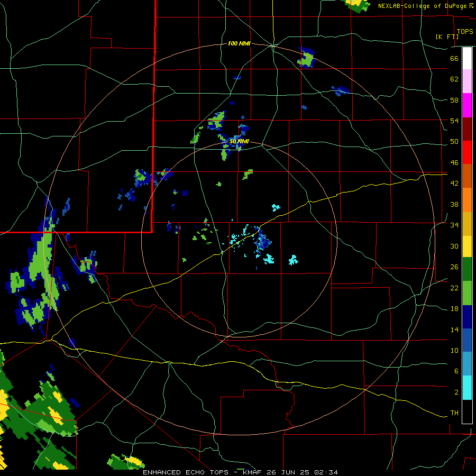The image size is (476, 476).
Task: Click the '50 NMI' range ring label
Action: 239,141
